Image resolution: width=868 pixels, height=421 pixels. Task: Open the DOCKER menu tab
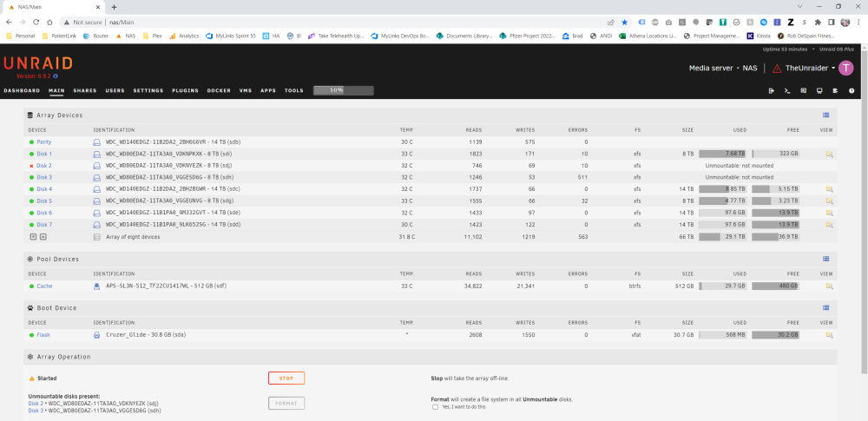[x=219, y=91]
